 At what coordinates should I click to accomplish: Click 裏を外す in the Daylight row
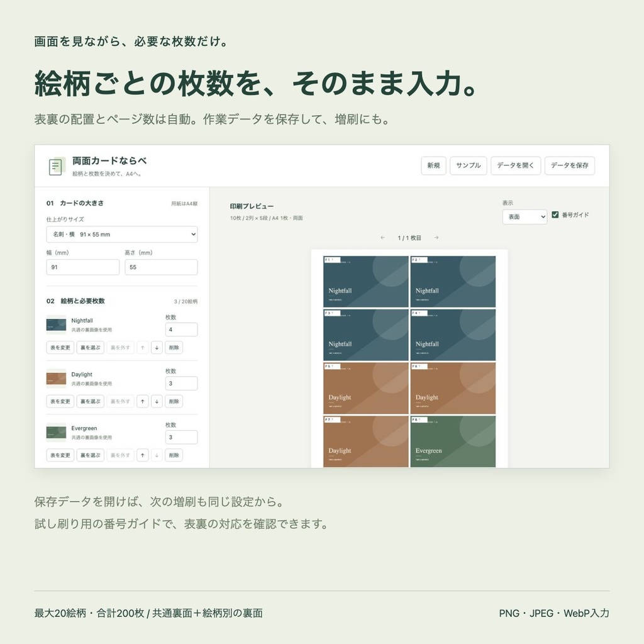(x=120, y=401)
